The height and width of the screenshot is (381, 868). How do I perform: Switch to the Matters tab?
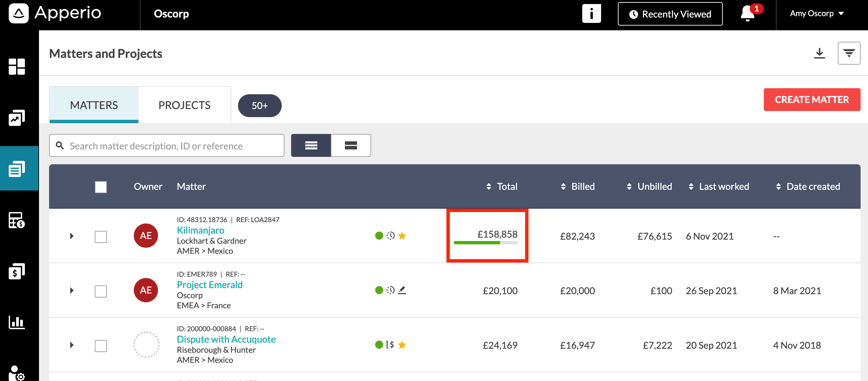94,105
